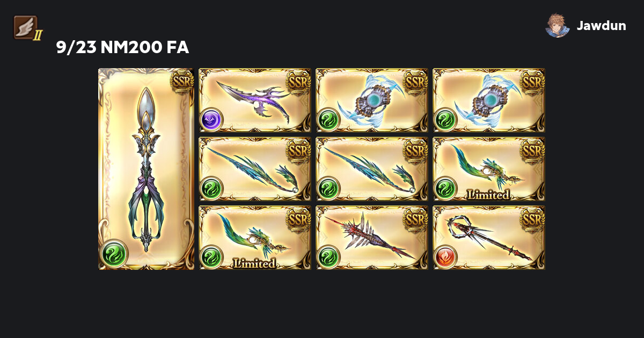This screenshot has height=338, width=644.
Task: Click the Jawdun username
Action: coord(601,25)
